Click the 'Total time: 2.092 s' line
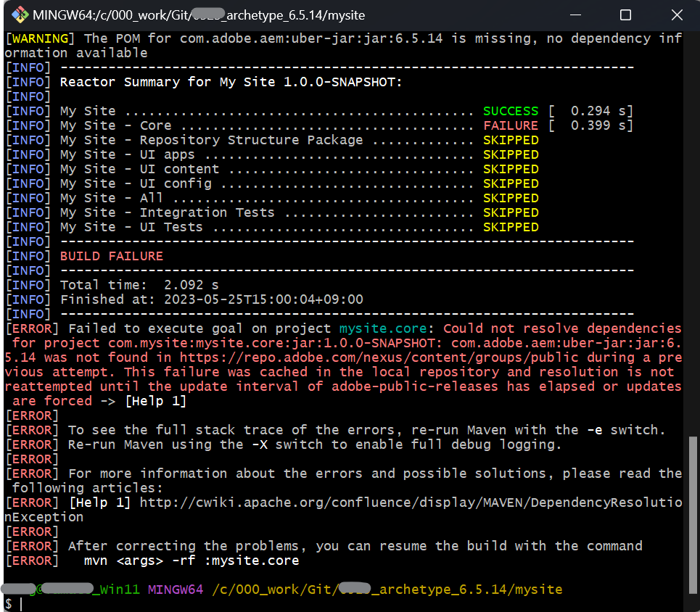 pos(139,285)
